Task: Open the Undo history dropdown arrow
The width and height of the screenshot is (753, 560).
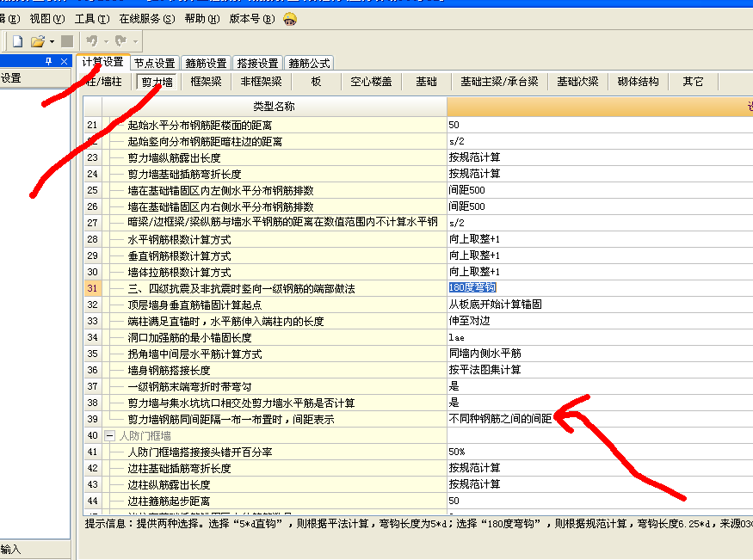Action: (x=106, y=42)
